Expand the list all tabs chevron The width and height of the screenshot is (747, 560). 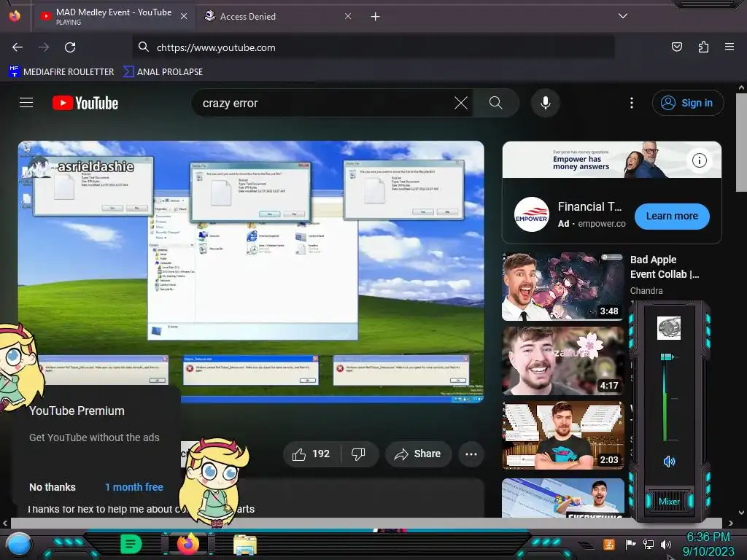[623, 16]
